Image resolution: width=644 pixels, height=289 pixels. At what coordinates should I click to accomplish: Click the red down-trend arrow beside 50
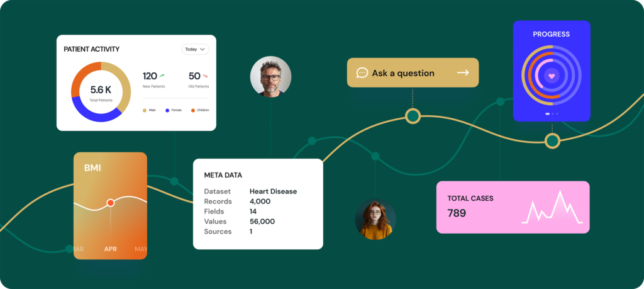pos(205,76)
